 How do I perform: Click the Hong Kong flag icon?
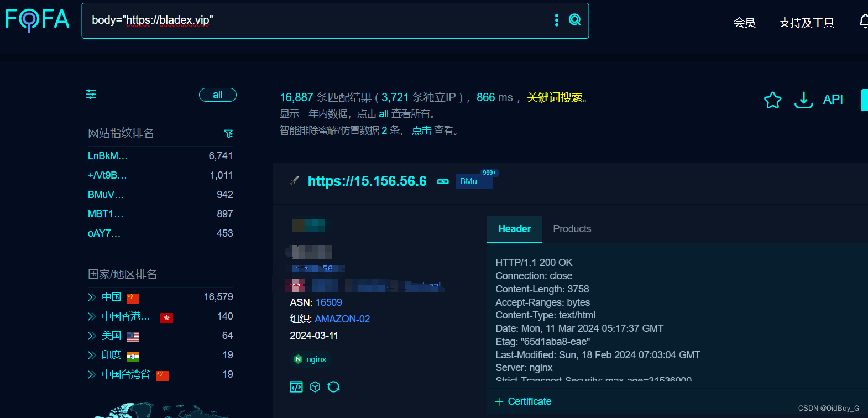(x=166, y=317)
